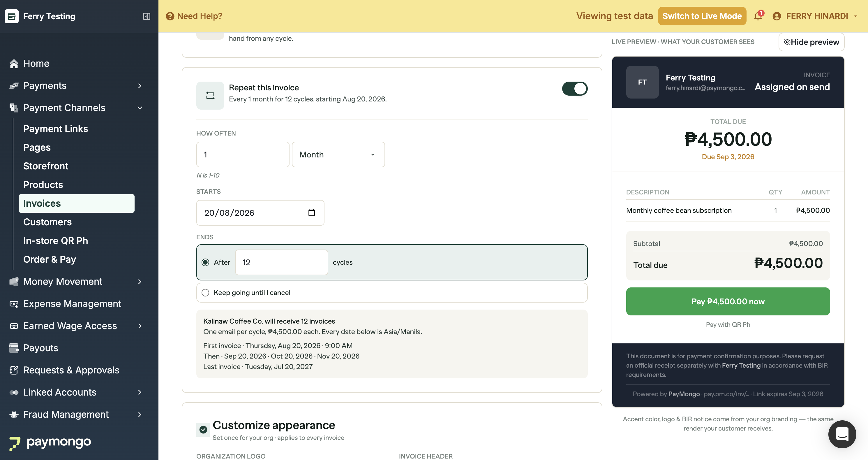Click "Last invoice · Tuesday, Jul 20, 2027" text
The height and width of the screenshot is (460, 868).
(x=258, y=367)
